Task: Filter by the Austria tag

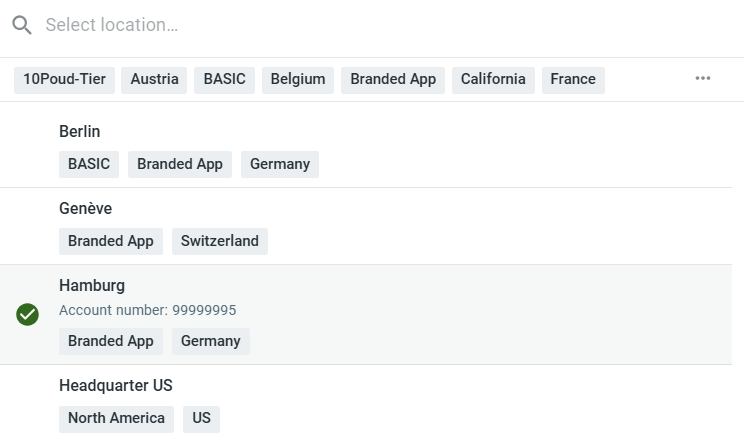Action: point(154,79)
